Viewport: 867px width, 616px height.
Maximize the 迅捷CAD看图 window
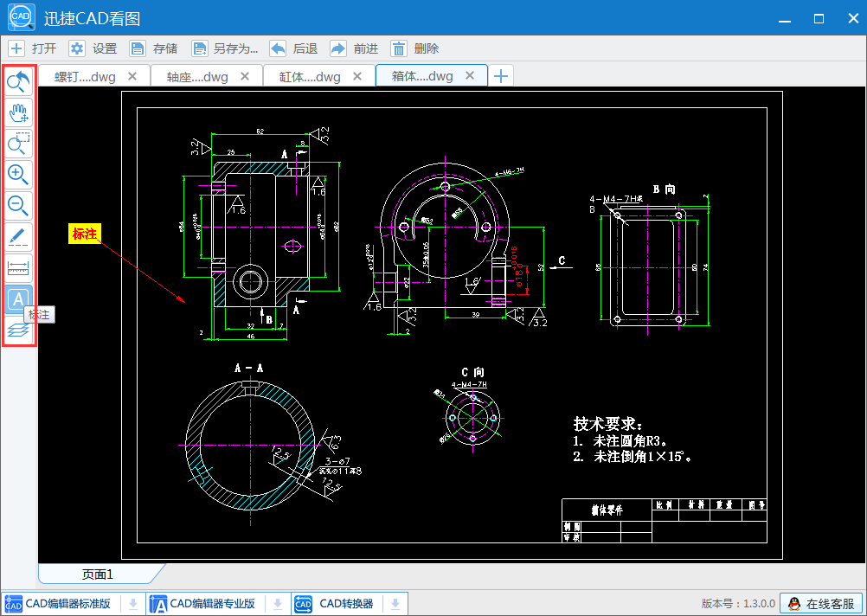tap(819, 19)
